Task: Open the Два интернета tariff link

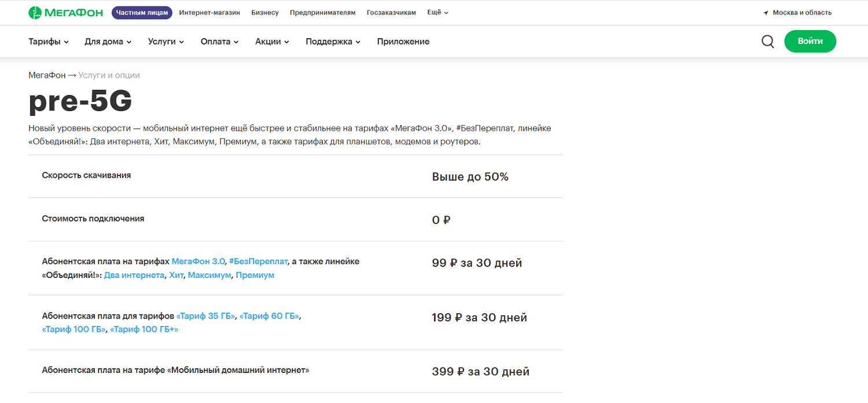Action: point(134,276)
